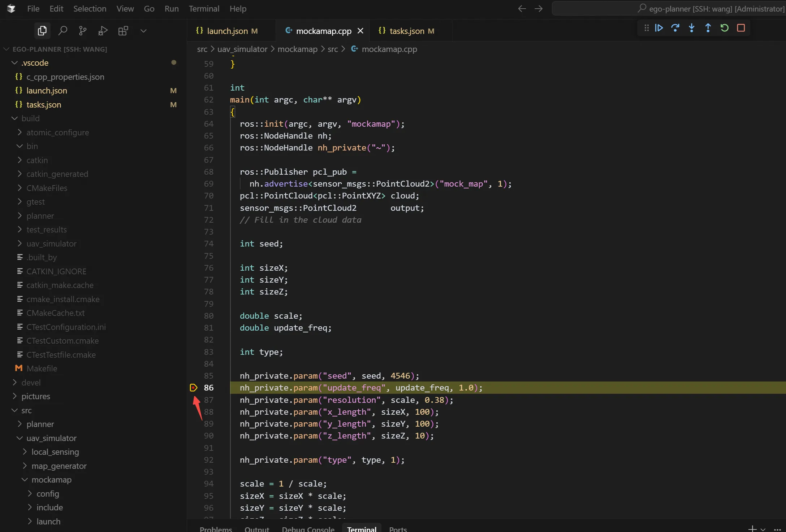This screenshot has width=786, height=532.
Task: Create a new terminal with plus icon
Action: coord(752,529)
